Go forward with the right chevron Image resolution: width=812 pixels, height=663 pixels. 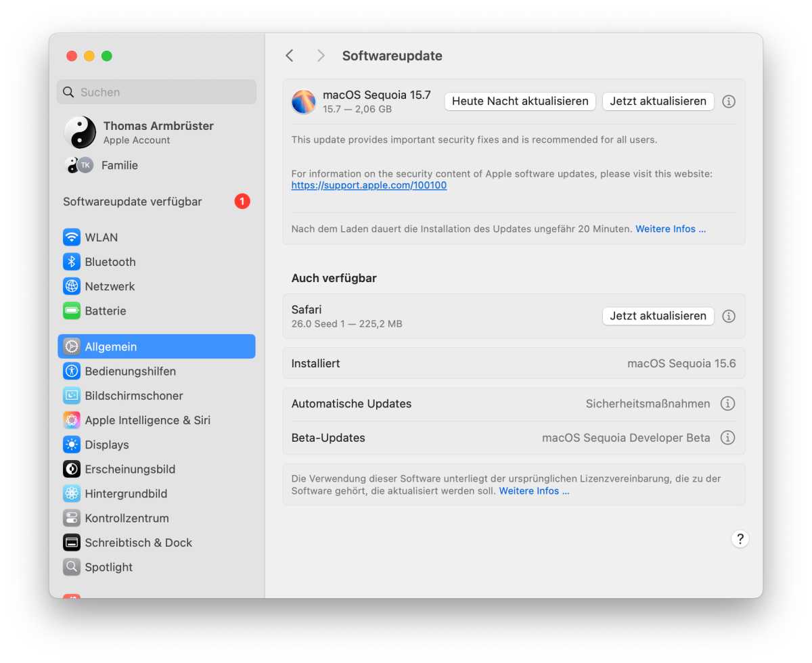(x=321, y=55)
